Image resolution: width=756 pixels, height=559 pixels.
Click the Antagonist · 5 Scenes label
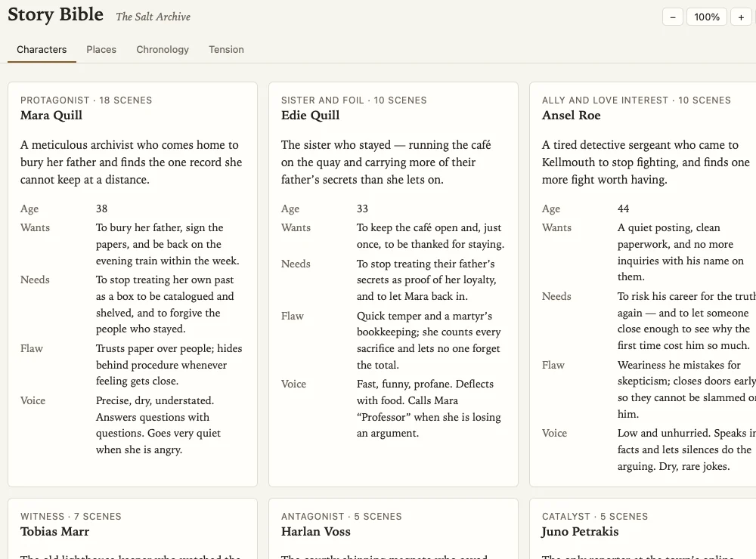click(342, 517)
